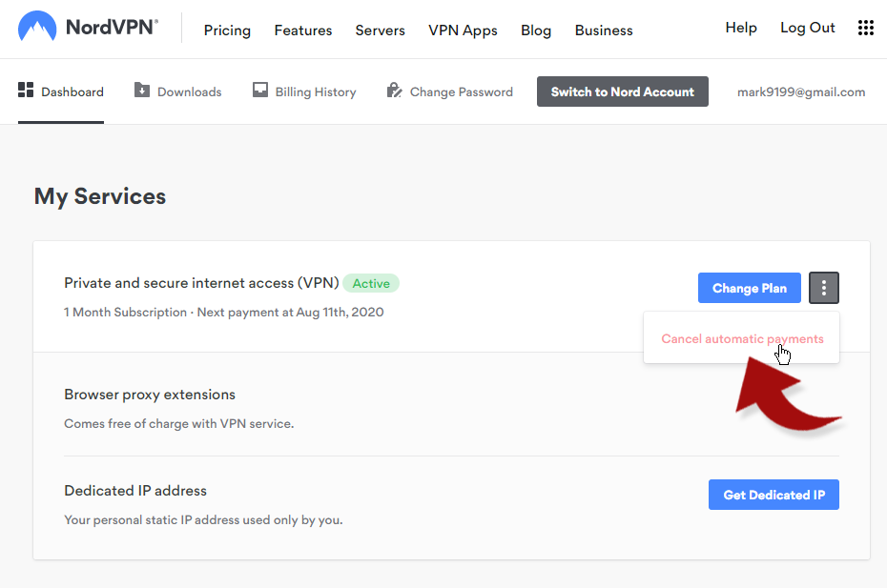Screen dimensions: 887x588
Task: Go to the Features page
Action: (303, 30)
